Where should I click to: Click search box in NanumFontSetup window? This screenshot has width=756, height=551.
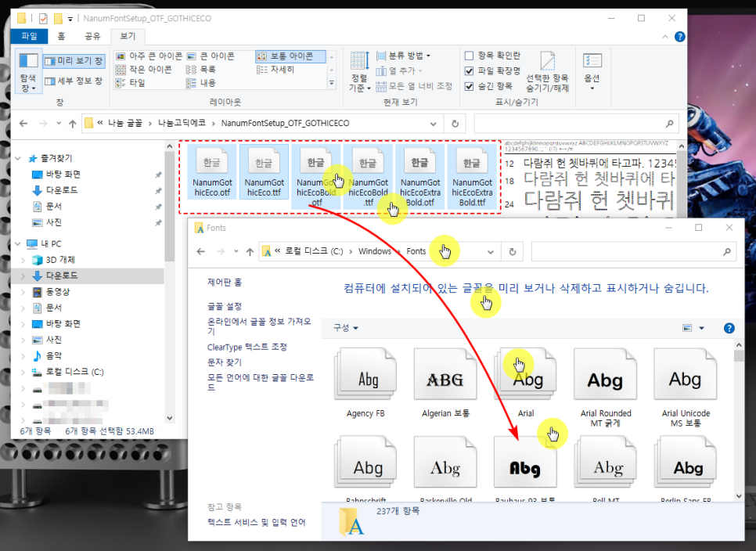577,124
